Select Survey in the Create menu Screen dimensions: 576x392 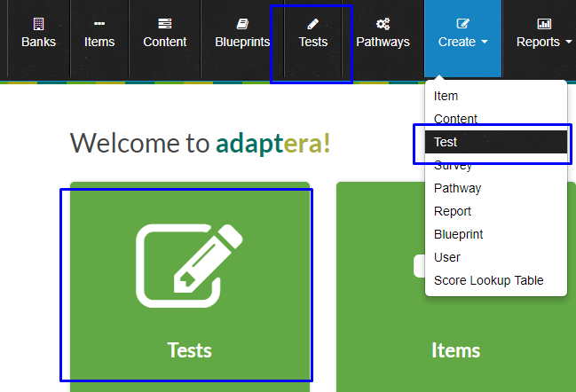click(x=496, y=165)
